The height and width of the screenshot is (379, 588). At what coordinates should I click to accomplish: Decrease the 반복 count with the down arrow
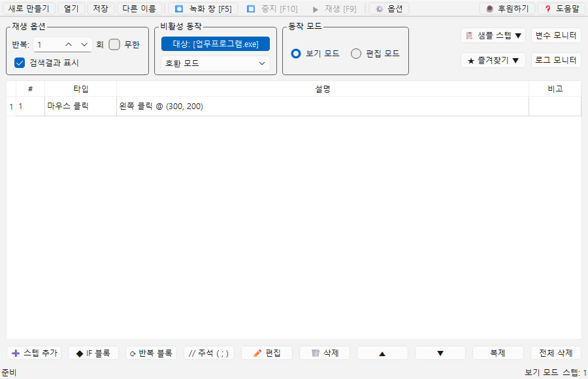[x=84, y=44]
